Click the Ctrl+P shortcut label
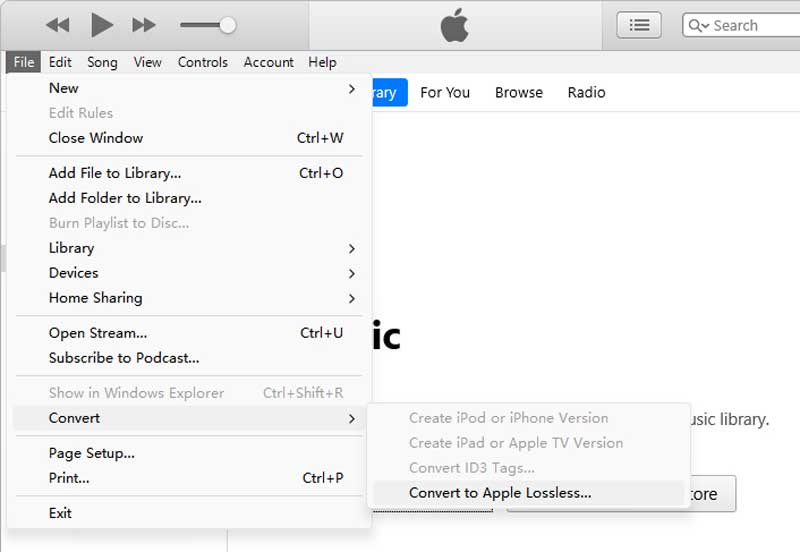The width and height of the screenshot is (800, 552). click(x=323, y=479)
